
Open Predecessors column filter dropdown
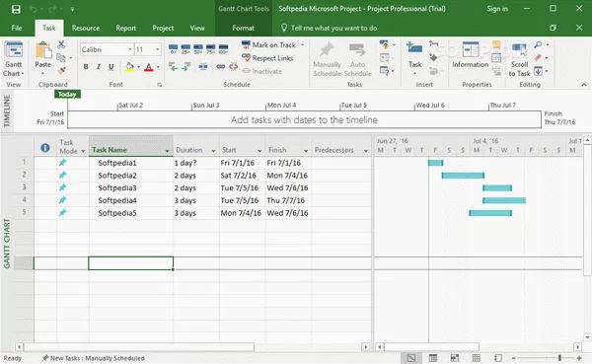tap(366, 151)
